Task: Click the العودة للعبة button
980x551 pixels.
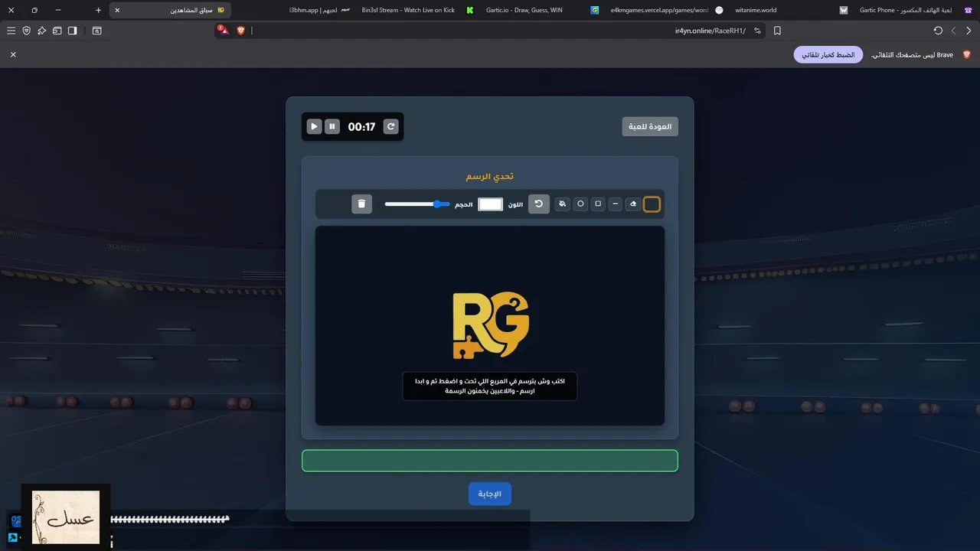Action: tap(650, 126)
